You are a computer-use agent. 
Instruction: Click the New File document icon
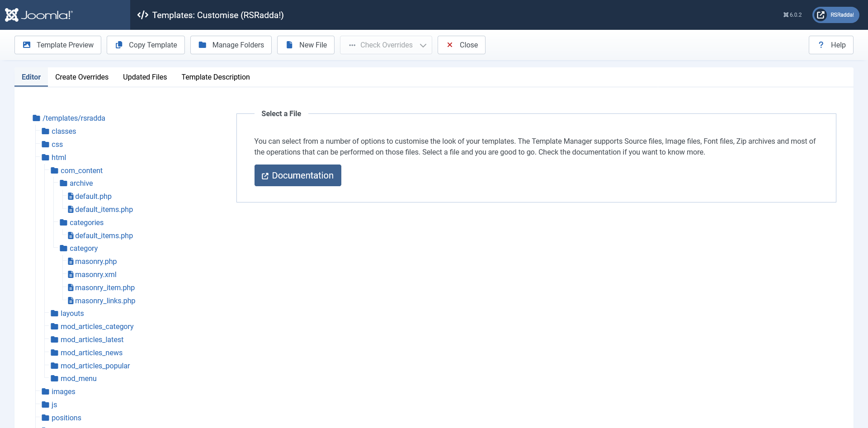click(289, 45)
